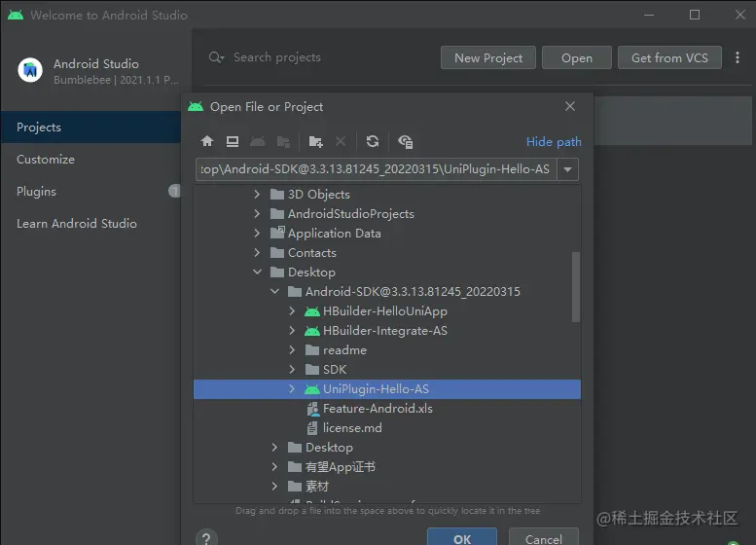Click into the path input field
This screenshot has width=756, height=545.
coord(377,169)
